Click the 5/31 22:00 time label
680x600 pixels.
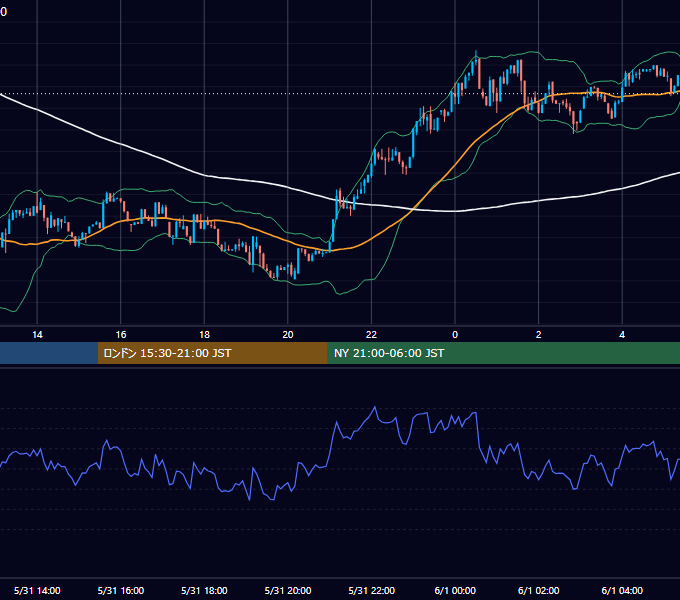372,590
